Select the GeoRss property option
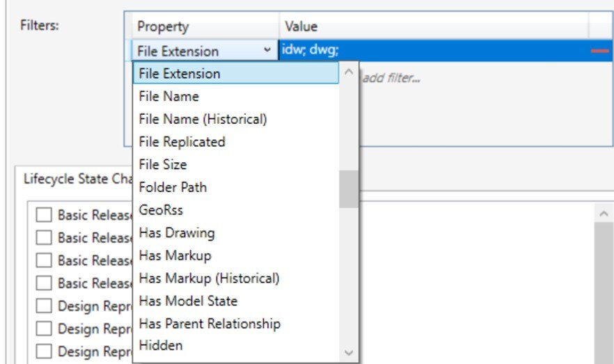The width and height of the screenshot is (614, 364). (161, 209)
